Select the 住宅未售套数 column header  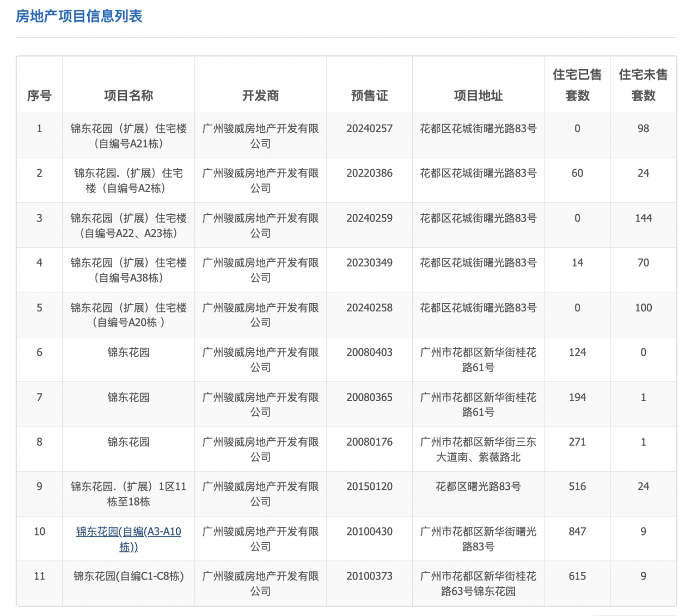tap(643, 85)
